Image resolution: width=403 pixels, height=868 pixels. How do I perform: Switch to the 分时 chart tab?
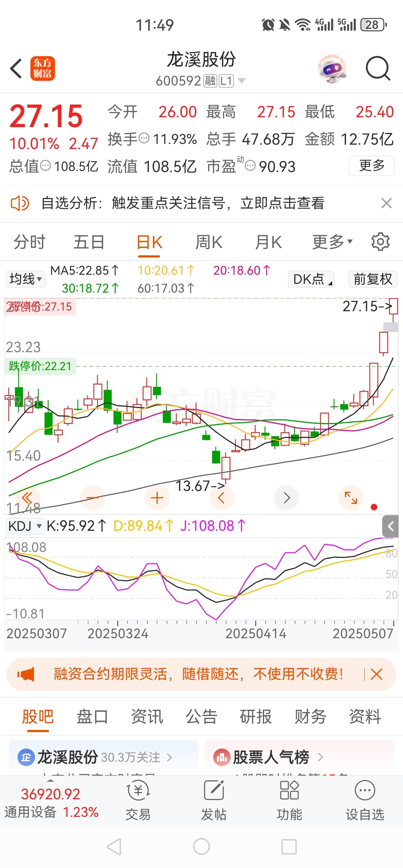[x=29, y=242]
